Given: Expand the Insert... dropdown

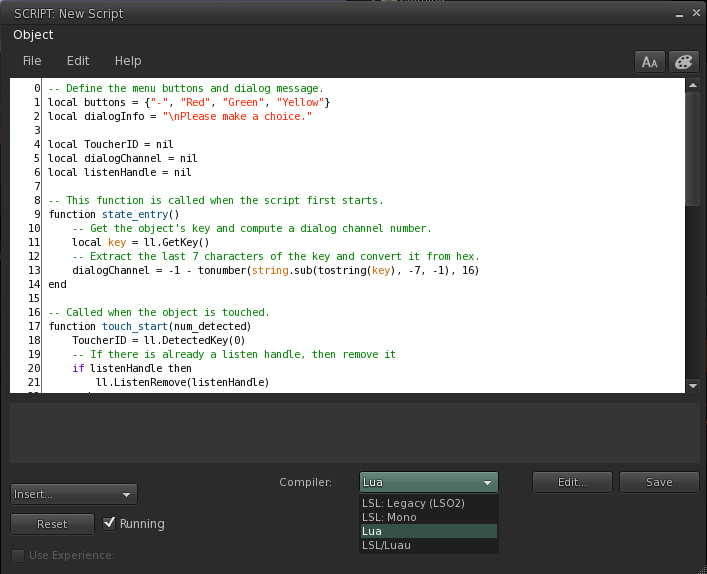Looking at the screenshot, I should tap(74, 495).
